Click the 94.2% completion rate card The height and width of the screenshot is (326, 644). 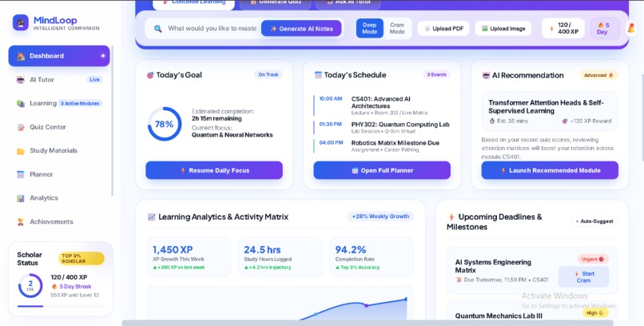[372, 257]
